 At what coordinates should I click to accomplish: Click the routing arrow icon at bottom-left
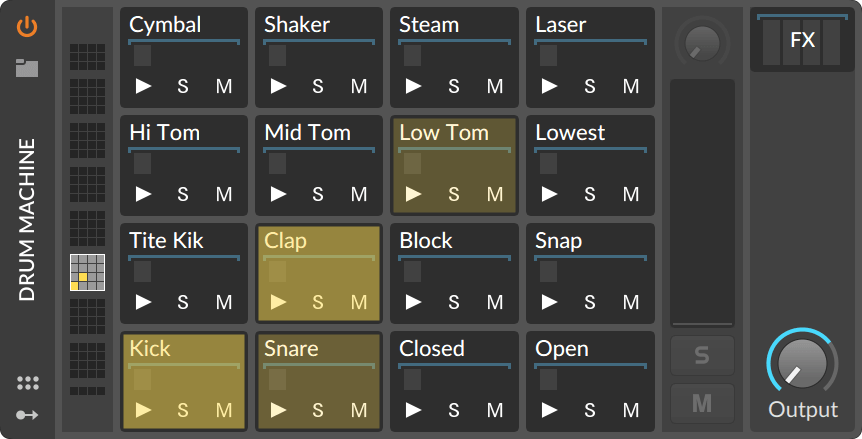(x=28, y=414)
